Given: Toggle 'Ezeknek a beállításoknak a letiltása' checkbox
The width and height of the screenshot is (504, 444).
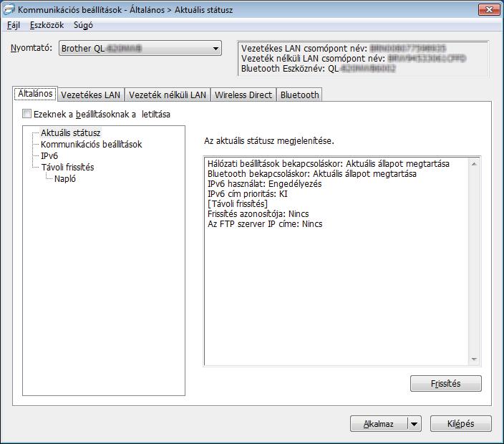Looking at the screenshot, I should tap(26, 114).
